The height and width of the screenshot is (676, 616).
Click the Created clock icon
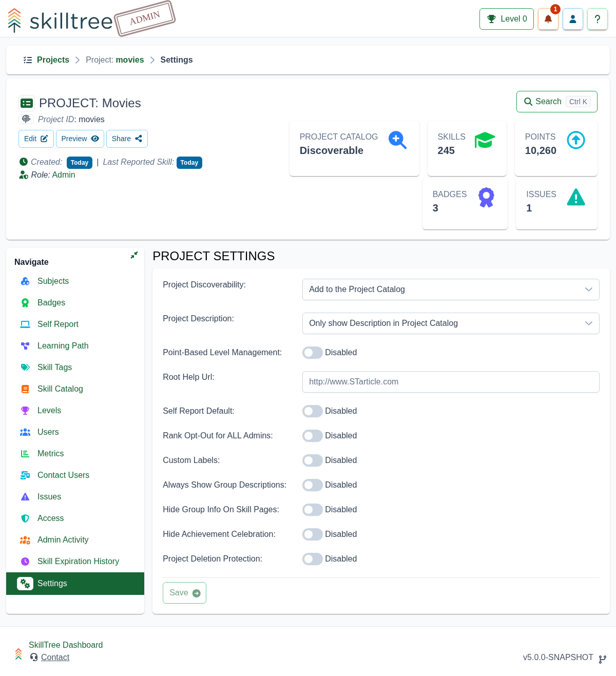click(x=24, y=162)
